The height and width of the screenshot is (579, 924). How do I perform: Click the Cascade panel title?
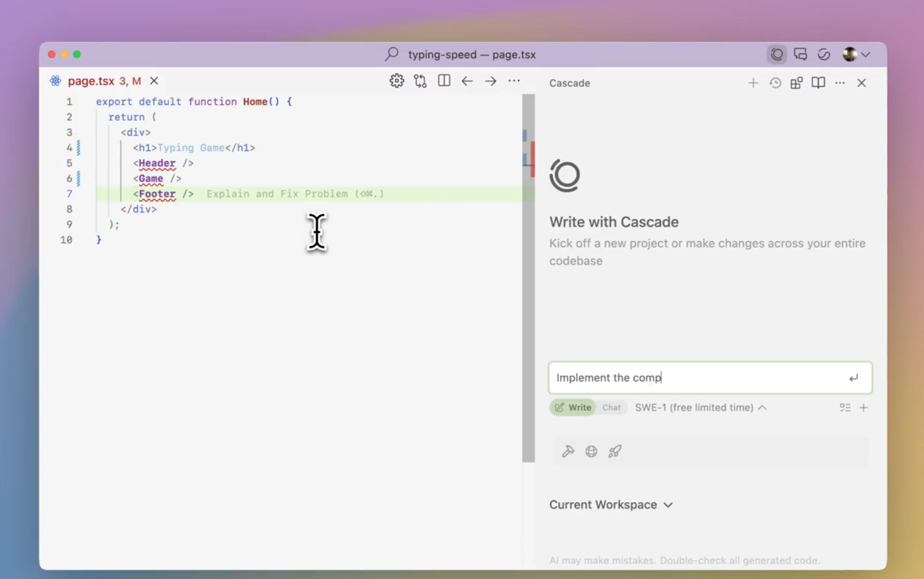point(569,83)
